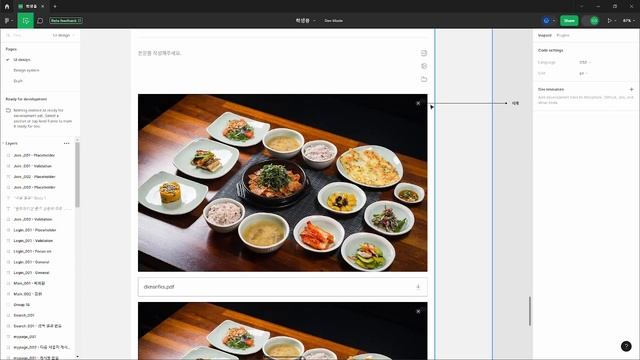Click the layers panel scrollbar thumb
The width and height of the screenshot is (640, 360).
(x=77, y=175)
